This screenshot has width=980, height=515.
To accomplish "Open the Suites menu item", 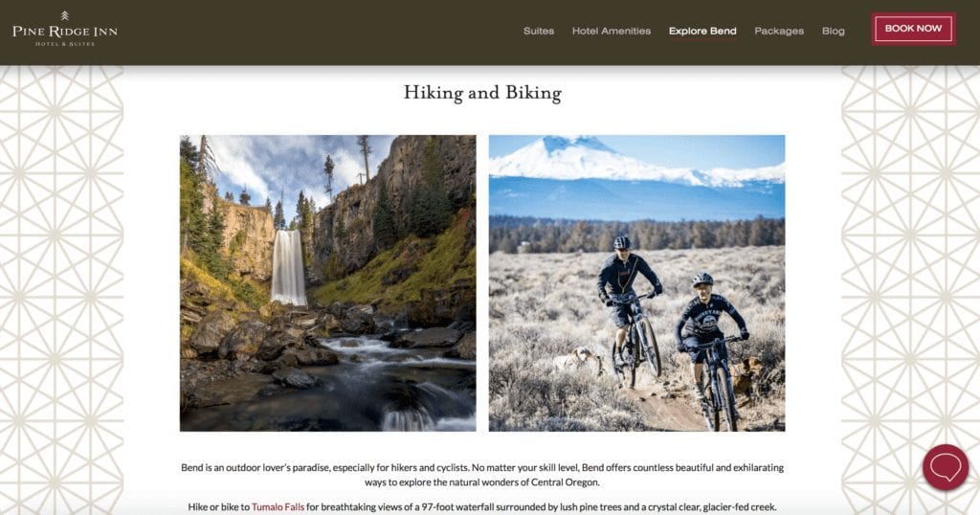I will tap(539, 31).
